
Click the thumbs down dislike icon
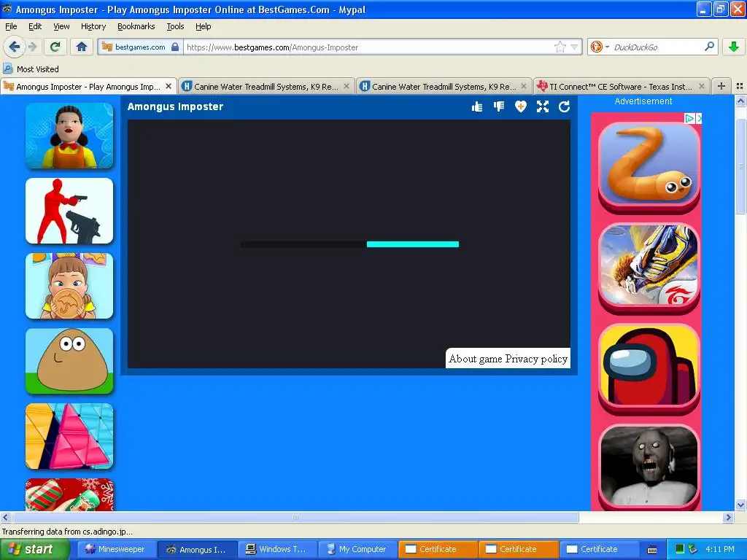(499, 106)
